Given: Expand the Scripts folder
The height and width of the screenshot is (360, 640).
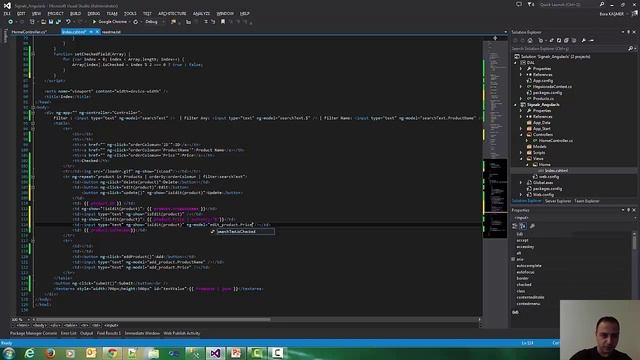Looking at the screenshot, I should coord(521,153).
